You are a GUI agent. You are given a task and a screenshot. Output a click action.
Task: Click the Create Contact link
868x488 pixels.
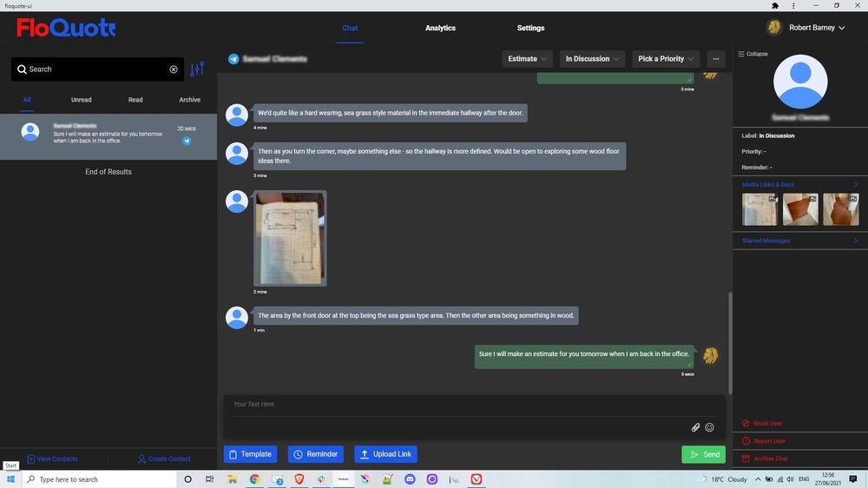click(164, 458)
